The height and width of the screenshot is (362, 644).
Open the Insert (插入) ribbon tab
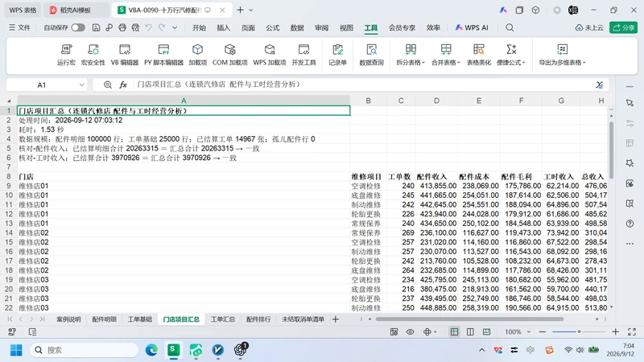pos(224,27)
